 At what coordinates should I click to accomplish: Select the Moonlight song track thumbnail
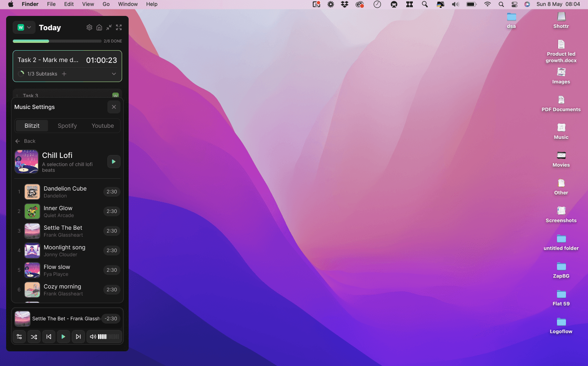click(x=32, y=250)
